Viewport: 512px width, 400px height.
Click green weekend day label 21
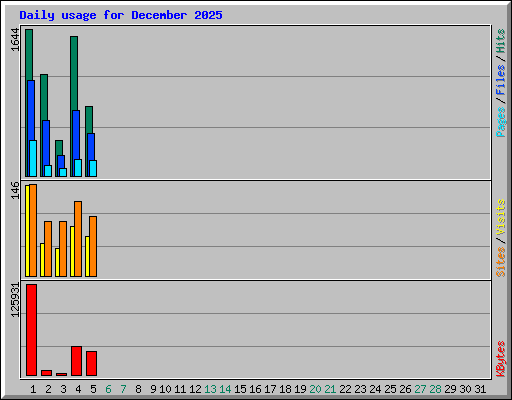pos(330,389)
